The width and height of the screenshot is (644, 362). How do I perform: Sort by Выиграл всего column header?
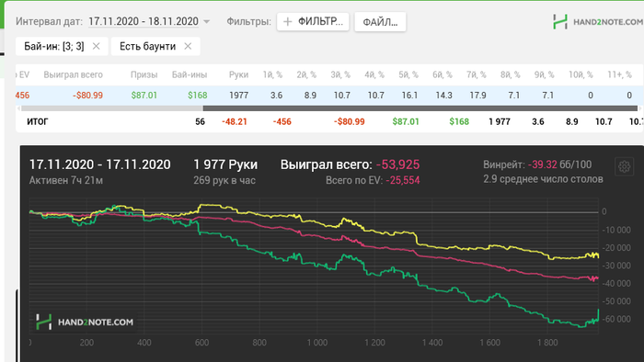point(73,74)
